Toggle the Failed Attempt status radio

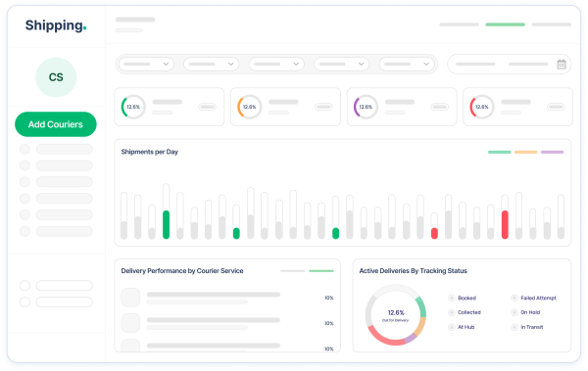[514, 298]
